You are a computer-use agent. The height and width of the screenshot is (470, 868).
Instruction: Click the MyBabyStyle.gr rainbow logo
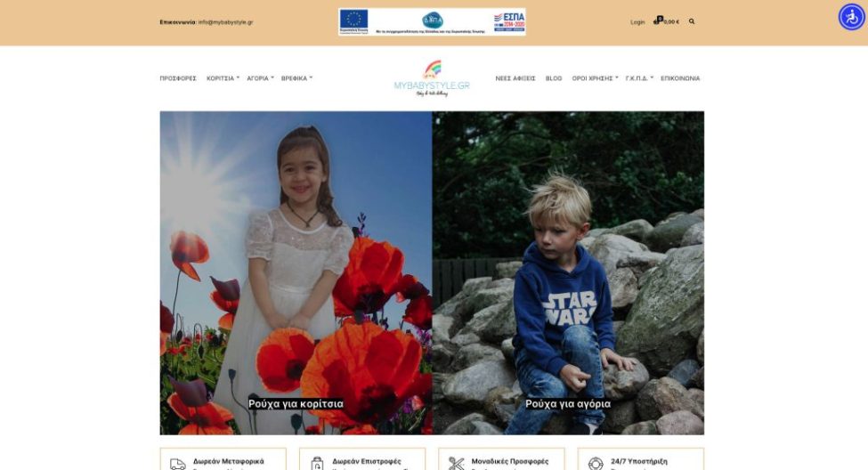432,78
